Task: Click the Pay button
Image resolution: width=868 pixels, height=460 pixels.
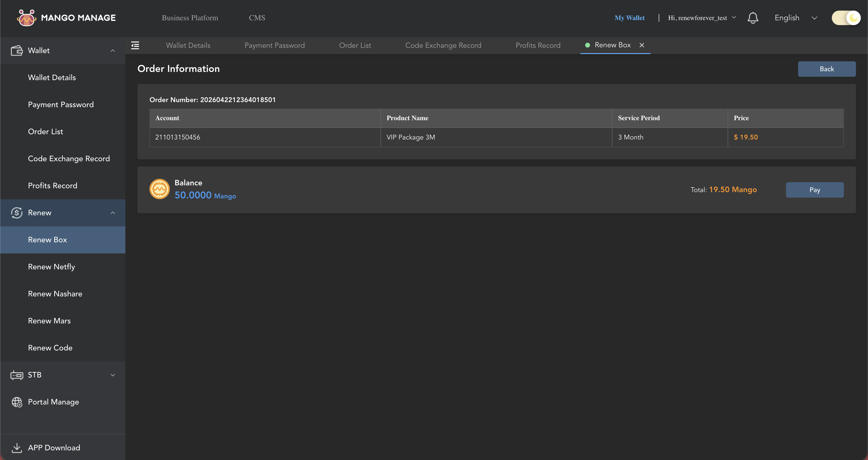Action: pyautogui.click(x=815, y=189)
